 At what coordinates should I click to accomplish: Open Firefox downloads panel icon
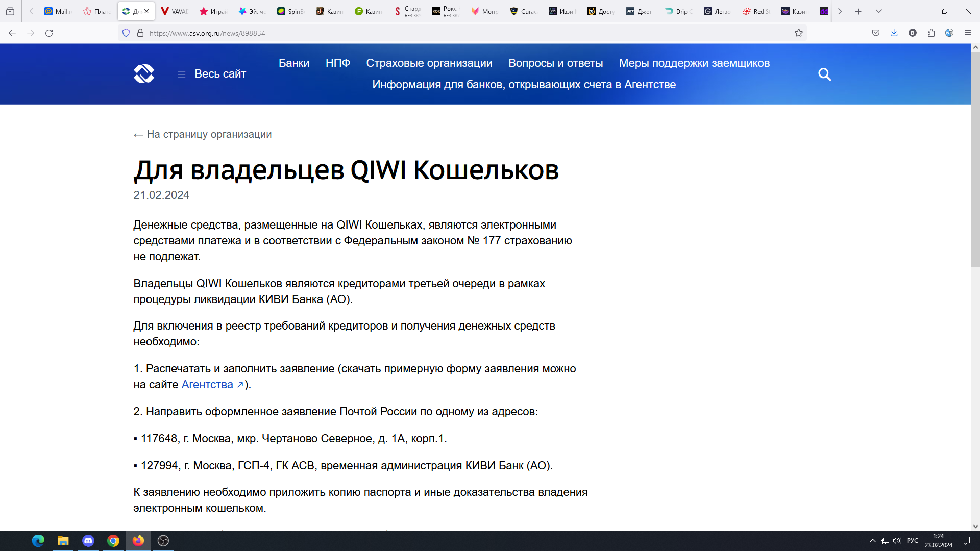894,33
